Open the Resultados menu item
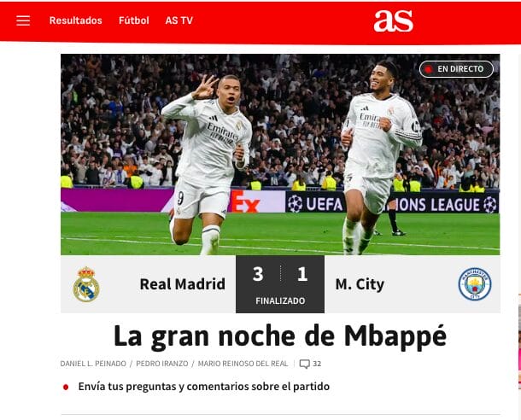 [x=76, y=20]
